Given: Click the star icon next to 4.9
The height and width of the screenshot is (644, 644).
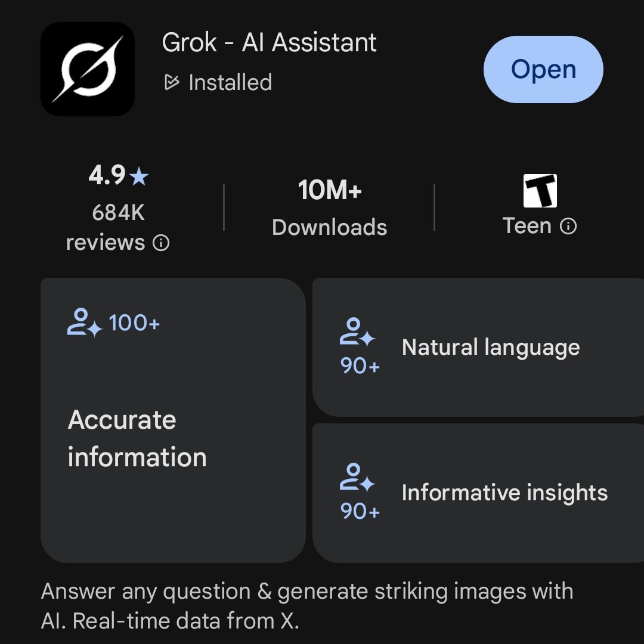Looking at the screenshot, I should point(140,176).
